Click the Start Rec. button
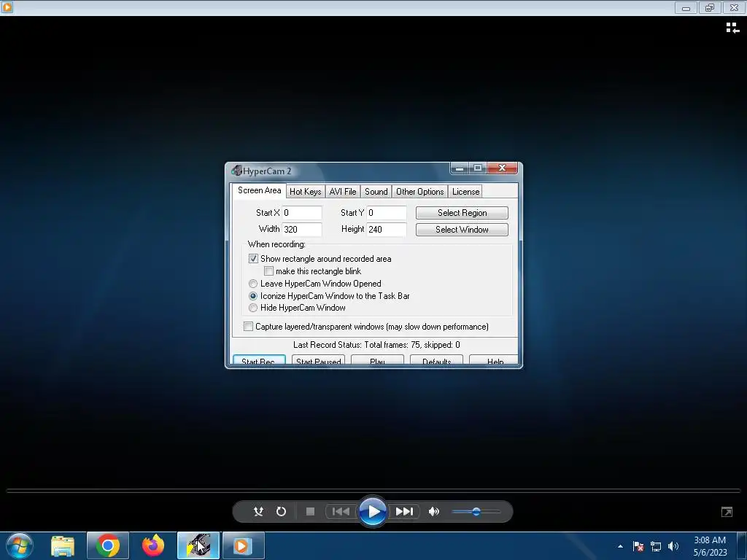 (259, 360)
